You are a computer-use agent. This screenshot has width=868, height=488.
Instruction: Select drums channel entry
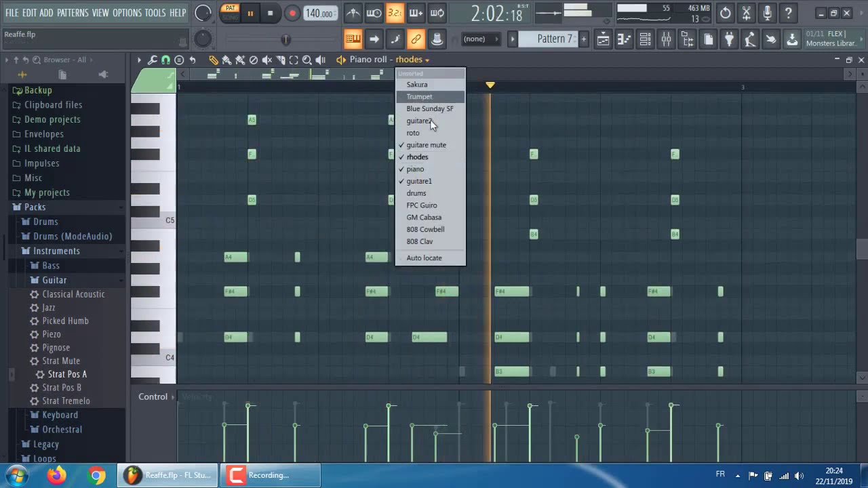click(x=430, y=193)
